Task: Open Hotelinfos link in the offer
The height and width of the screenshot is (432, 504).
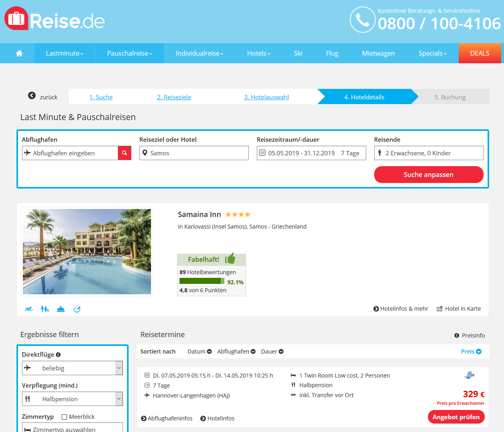Action: click(218, 418)
